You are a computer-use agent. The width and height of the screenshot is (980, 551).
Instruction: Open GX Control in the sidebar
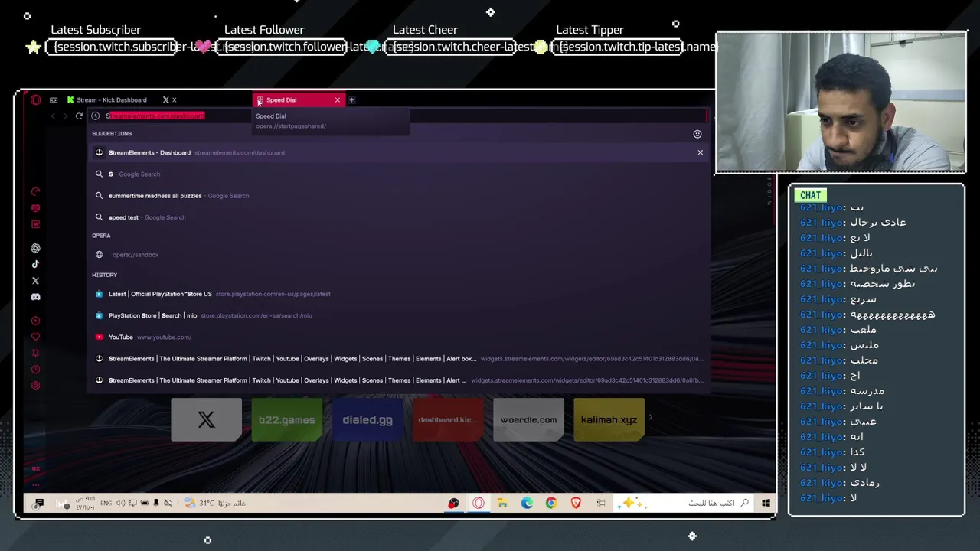pyautogui.click(x=35, y=191)
